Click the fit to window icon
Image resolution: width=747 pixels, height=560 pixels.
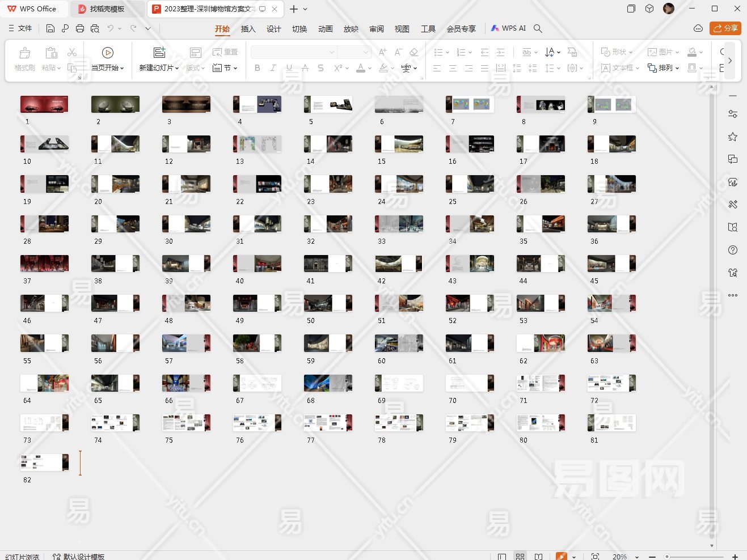(x=595, y=557)
